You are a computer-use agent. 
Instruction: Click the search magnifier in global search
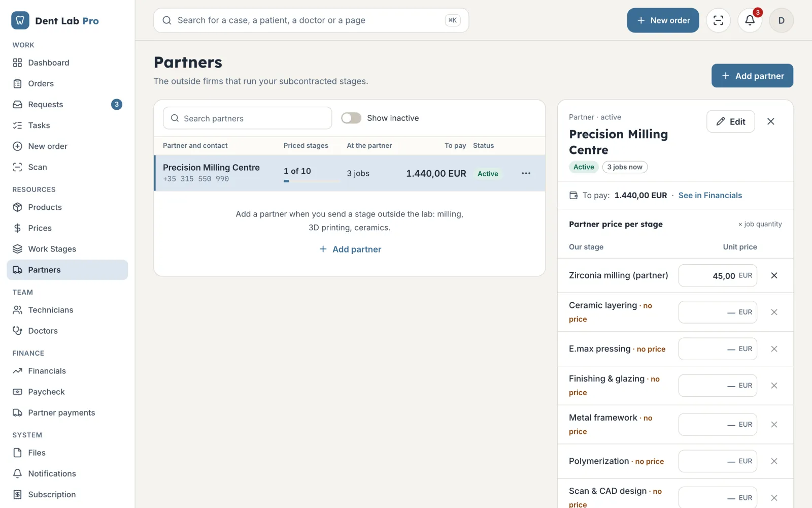166,20
